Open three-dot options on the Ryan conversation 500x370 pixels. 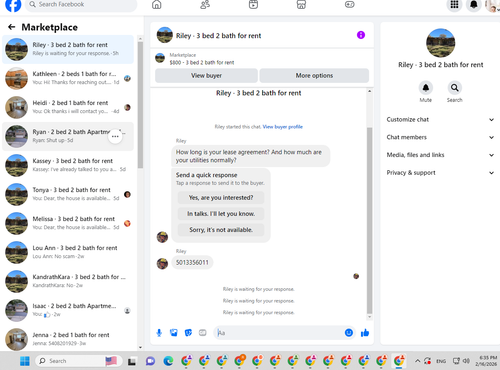pos(115,136)
